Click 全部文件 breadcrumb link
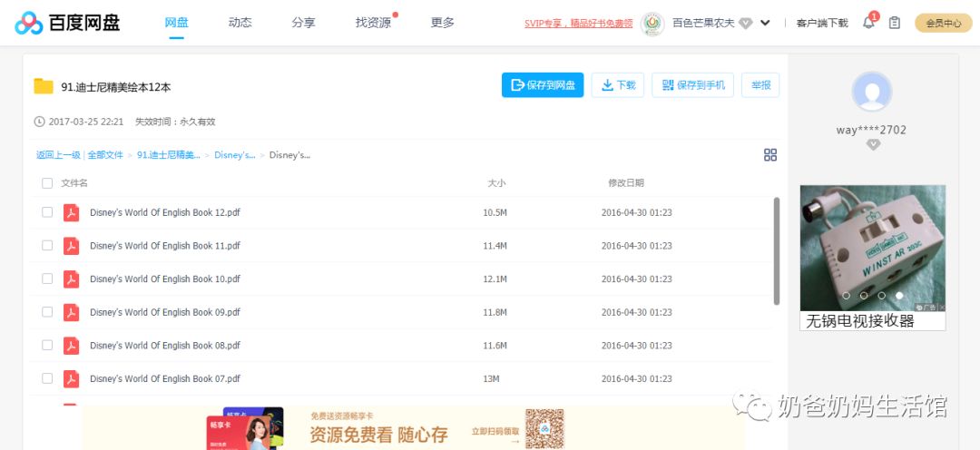Screen dimensions: 980x450 pyautogui.click(x=105, y=155)
